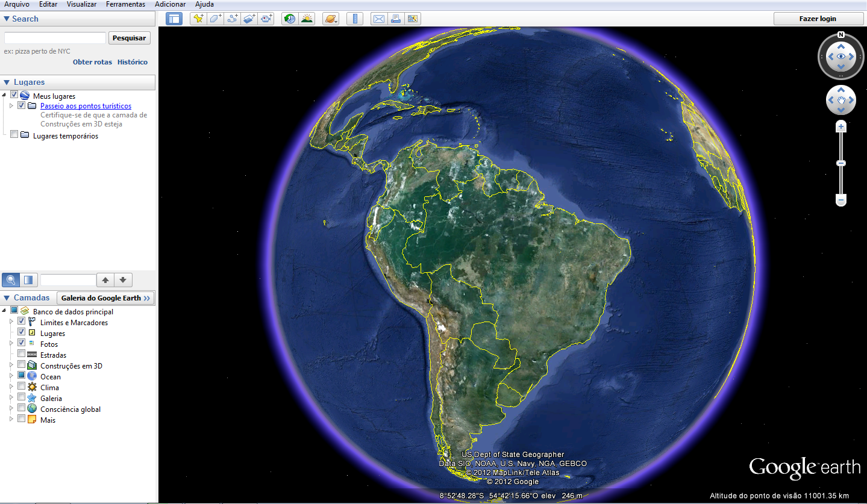Uncheck the Fotos layer checkbox

pyautogui.click(x=22, y=343)
